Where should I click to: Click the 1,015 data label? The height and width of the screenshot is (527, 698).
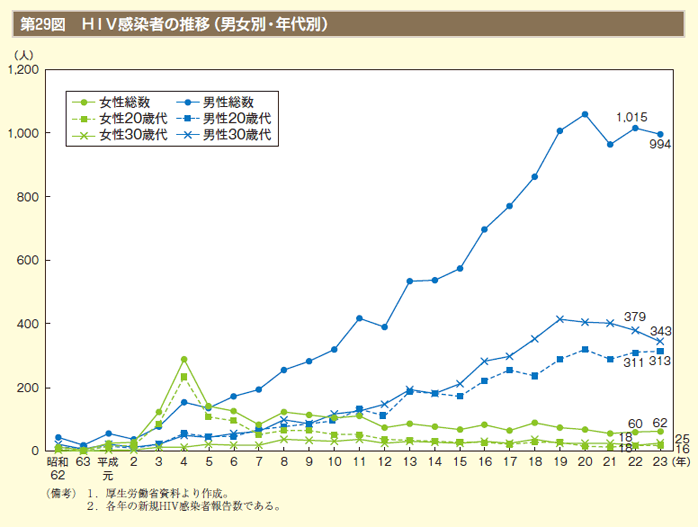pyautogui.click(x=632, y=117)
